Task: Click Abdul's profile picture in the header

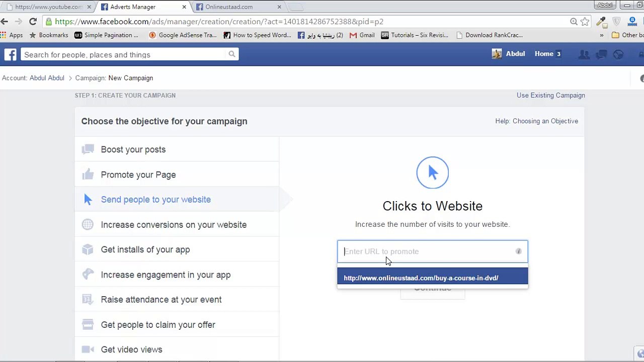Action: tap(497, 54)
